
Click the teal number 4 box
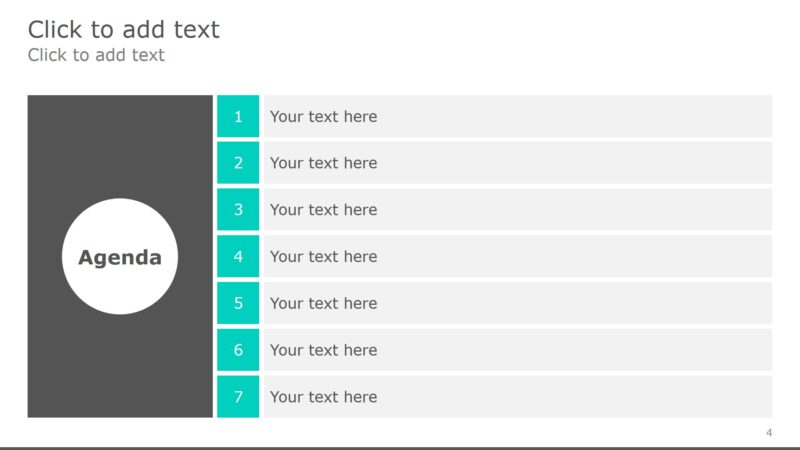click(238, 256)
